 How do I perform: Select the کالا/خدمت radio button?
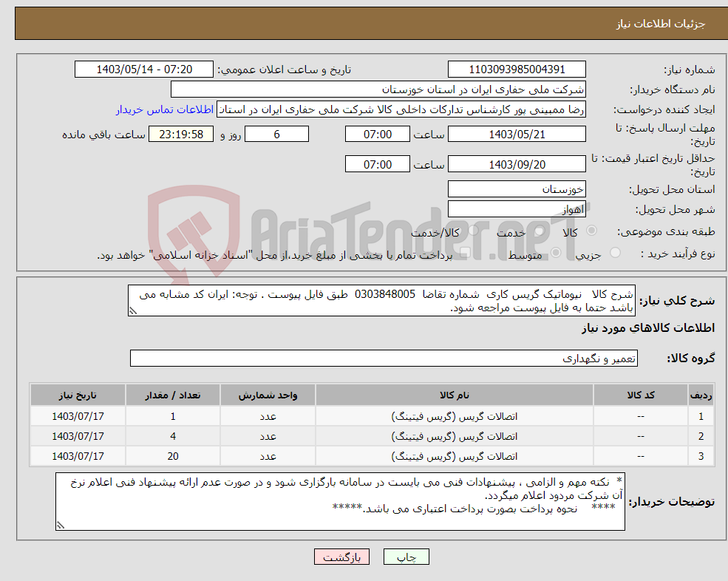(473, 231)
